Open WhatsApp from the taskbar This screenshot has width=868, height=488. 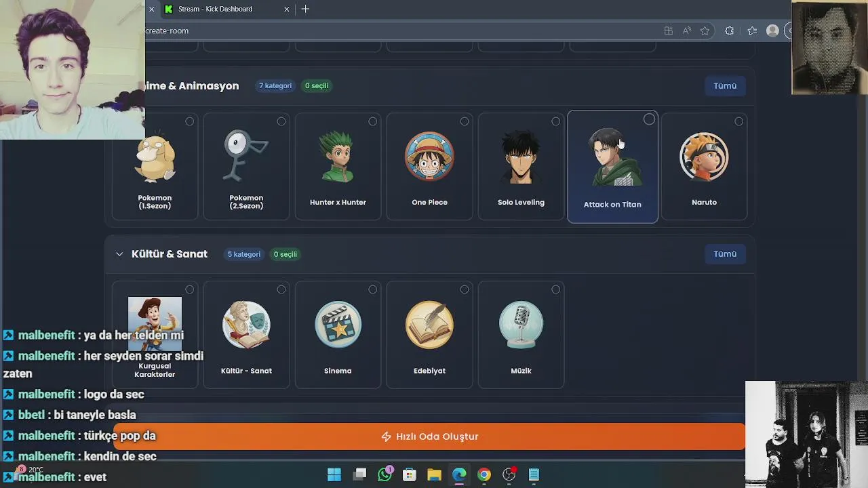(x=384, y=474)
